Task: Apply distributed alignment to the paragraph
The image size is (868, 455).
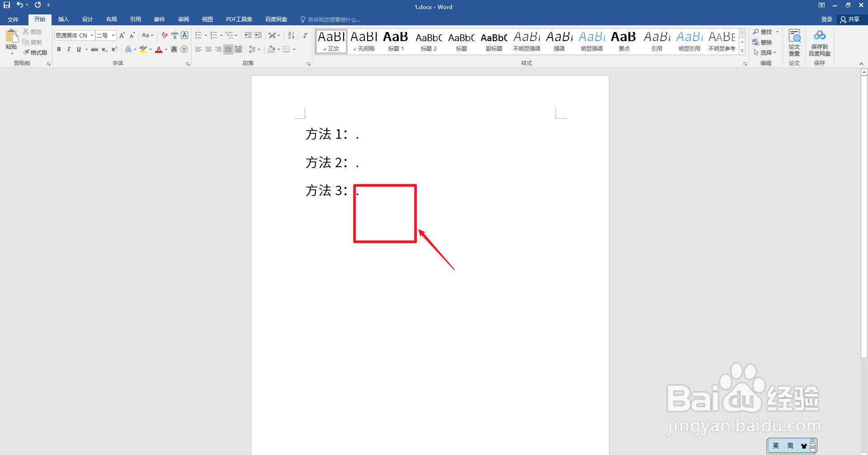Action: 238,49
